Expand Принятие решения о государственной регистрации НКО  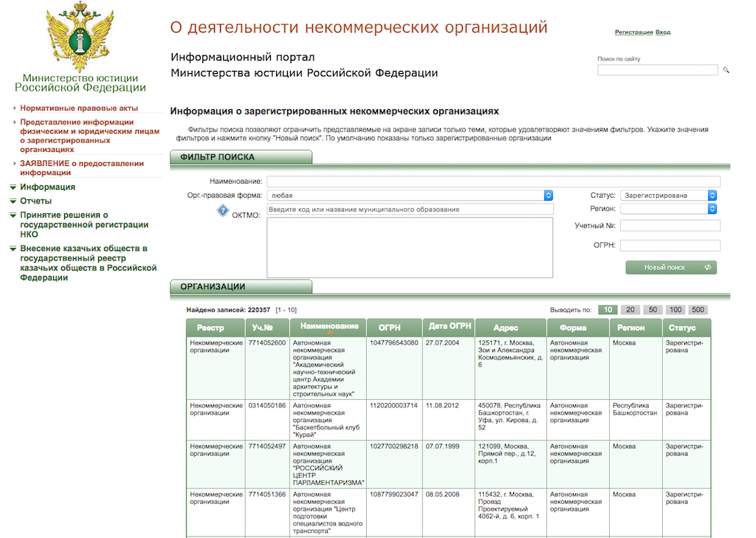[84, 224]
